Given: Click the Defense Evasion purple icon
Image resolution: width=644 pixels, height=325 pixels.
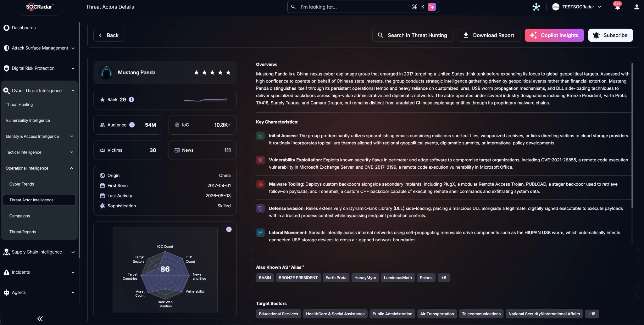Looking at the screenshot, I should (260, 209).
